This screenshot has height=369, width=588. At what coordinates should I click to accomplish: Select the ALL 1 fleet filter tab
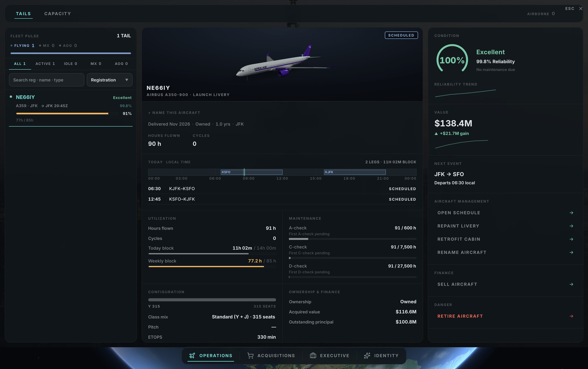coord(20,64)
